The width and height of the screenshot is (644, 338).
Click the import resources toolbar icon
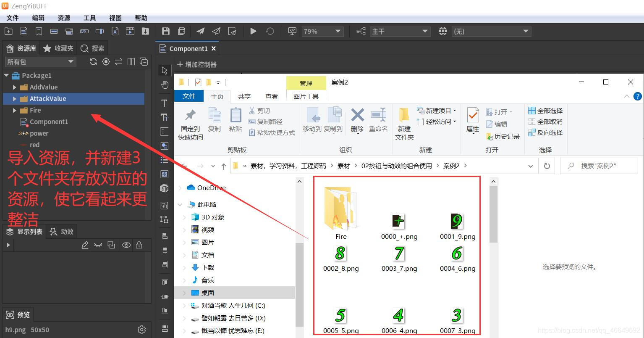[x=145, y=31]
